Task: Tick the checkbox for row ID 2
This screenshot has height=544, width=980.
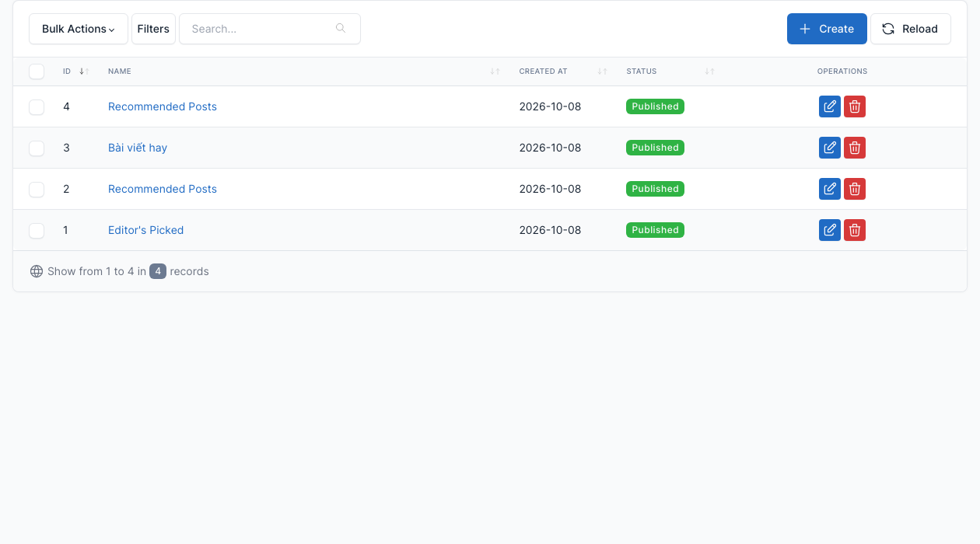Action: (x=37, y=189)
